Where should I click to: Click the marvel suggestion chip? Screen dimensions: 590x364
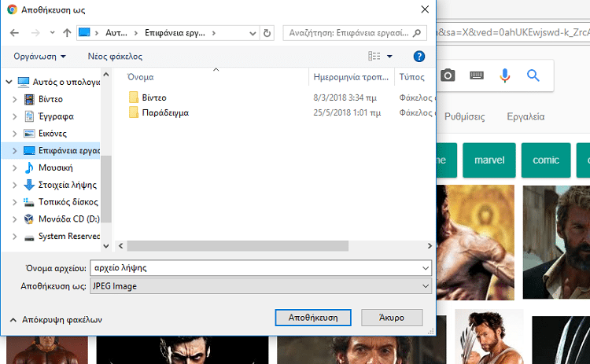click(489, 160)
